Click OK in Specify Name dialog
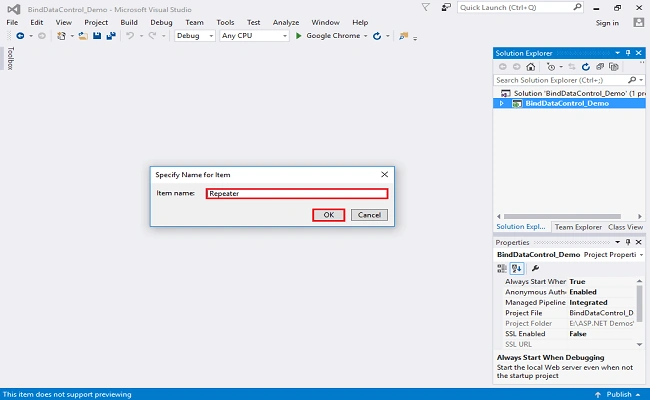 (x=329, y=215)
